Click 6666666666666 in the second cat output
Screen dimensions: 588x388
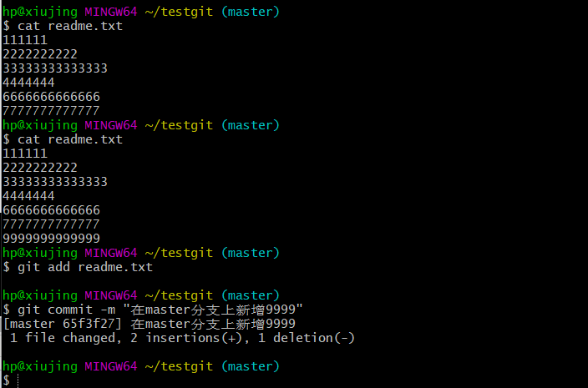[x=52, y=210]
